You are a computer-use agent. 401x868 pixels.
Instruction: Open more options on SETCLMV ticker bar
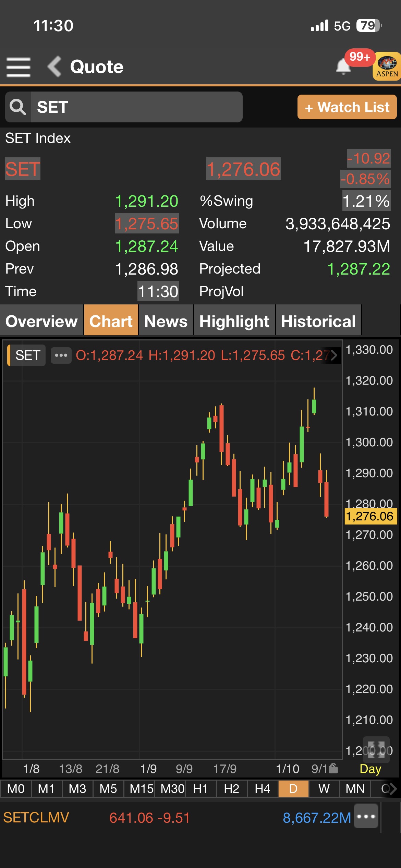click(366, 816)
